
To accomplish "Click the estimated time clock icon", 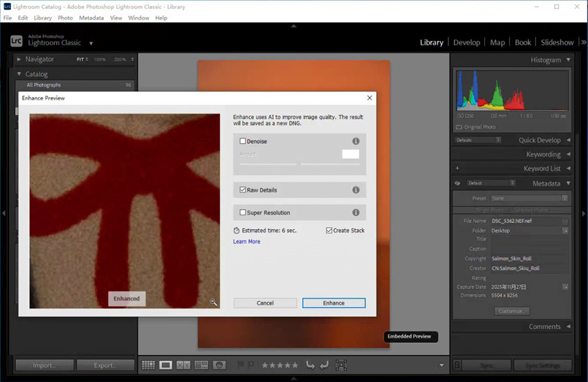I will coord(237,230).
